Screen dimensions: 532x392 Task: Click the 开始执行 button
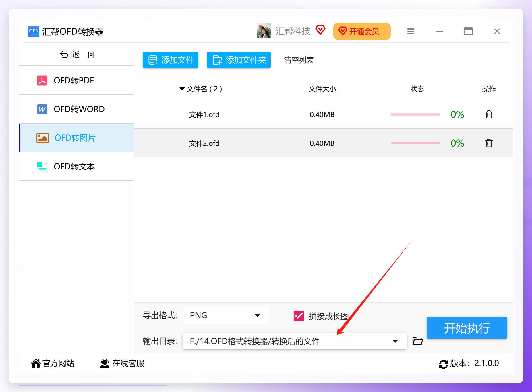(x=467, y=328)
